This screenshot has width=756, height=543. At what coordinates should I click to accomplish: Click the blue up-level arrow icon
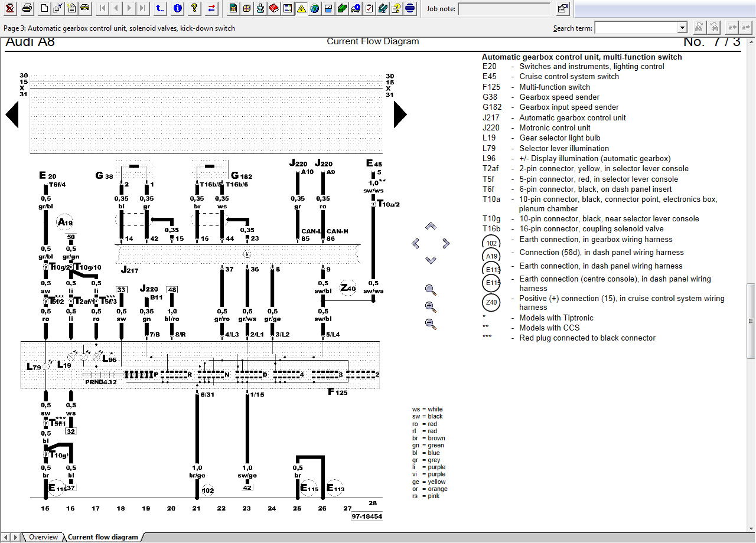click(161, 8)
